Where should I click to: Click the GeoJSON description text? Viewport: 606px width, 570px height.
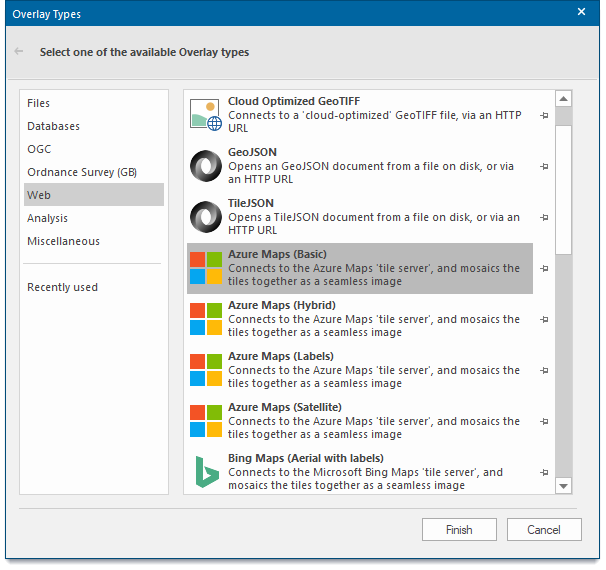(x=371, y=173)
